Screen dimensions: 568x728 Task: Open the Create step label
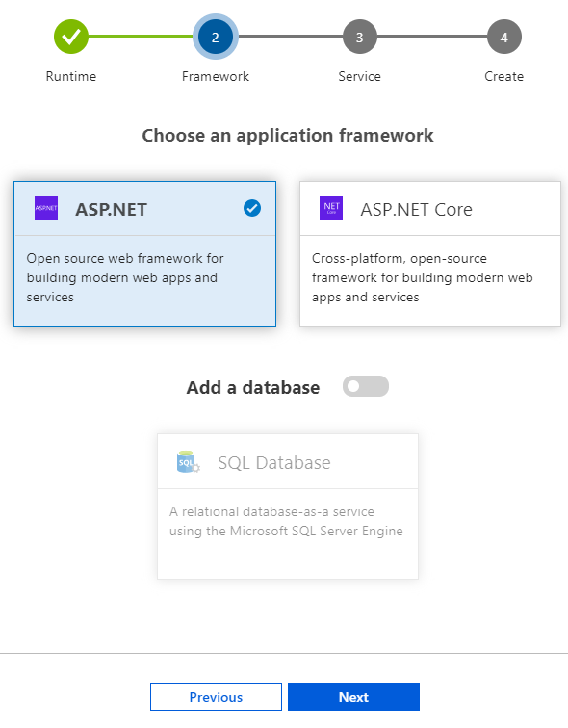pyautogui.click(x=503, y=76)
